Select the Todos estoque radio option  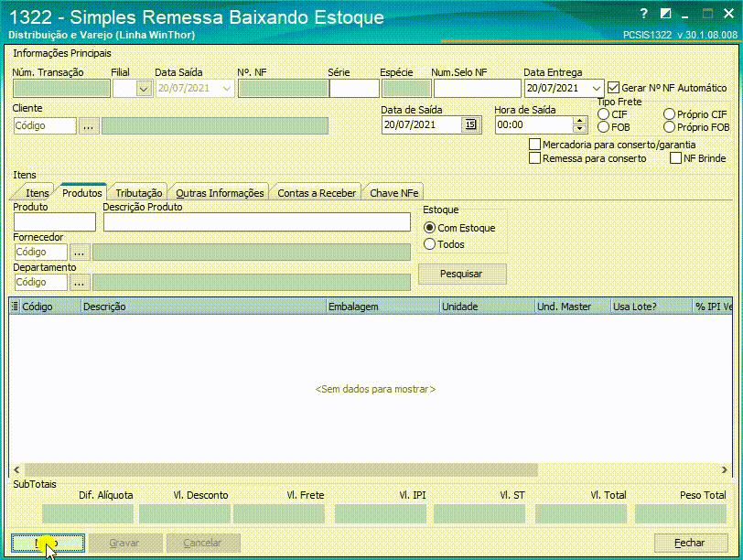coord(429,244)
